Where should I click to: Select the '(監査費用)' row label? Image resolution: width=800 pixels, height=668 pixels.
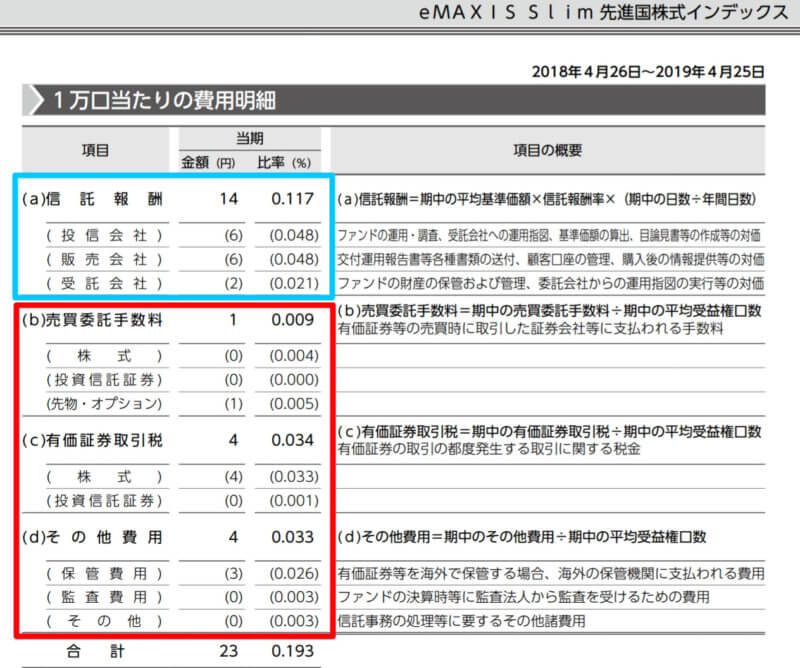tap(105, 597)
